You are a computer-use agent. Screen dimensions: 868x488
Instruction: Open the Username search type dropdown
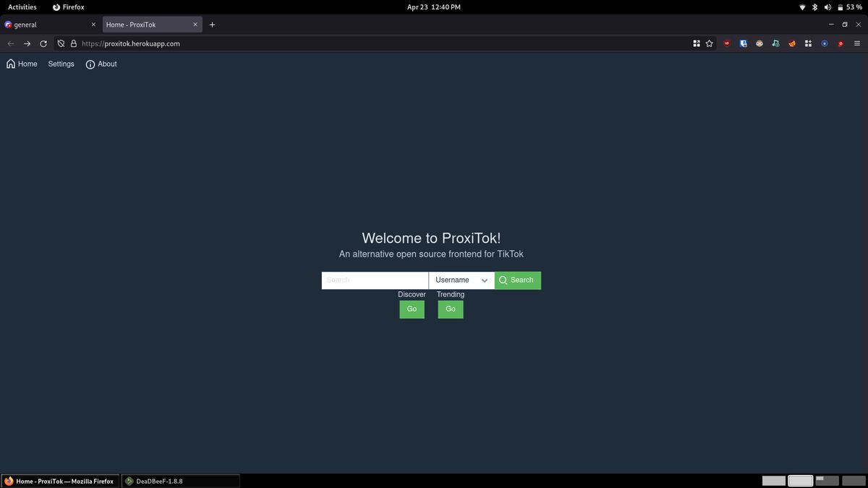tap(461, 280)
